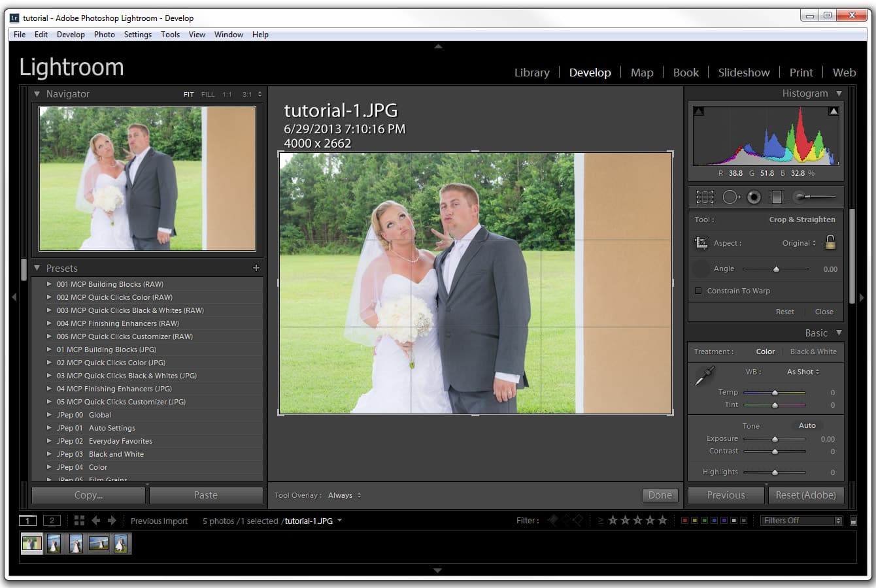Open the WB As Shot dropdown
Screen dimensions: 876x588
pos(802,371)
